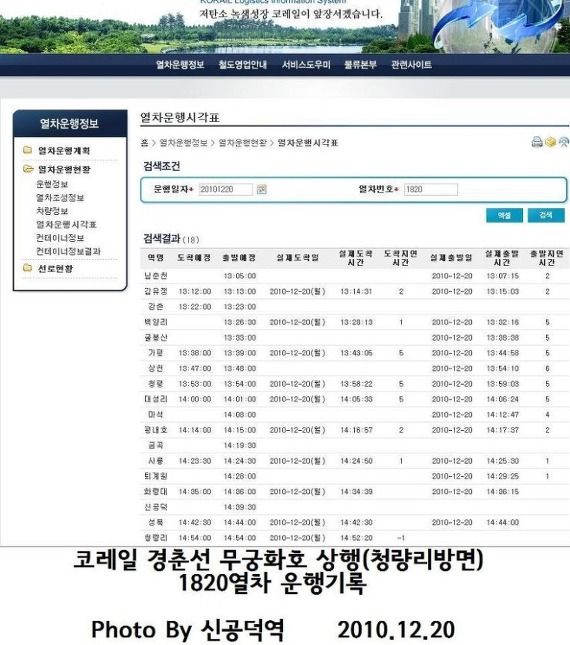Click station name 백양리 in results
This screenshot has height=645, width=570.
pyautogui.click(x=156, y=322)
